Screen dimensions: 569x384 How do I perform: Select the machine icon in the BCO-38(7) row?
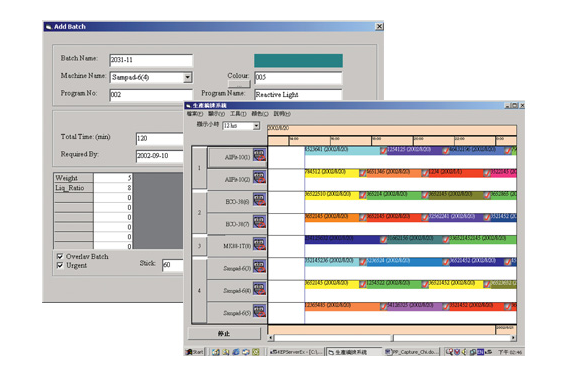point(259,222)
